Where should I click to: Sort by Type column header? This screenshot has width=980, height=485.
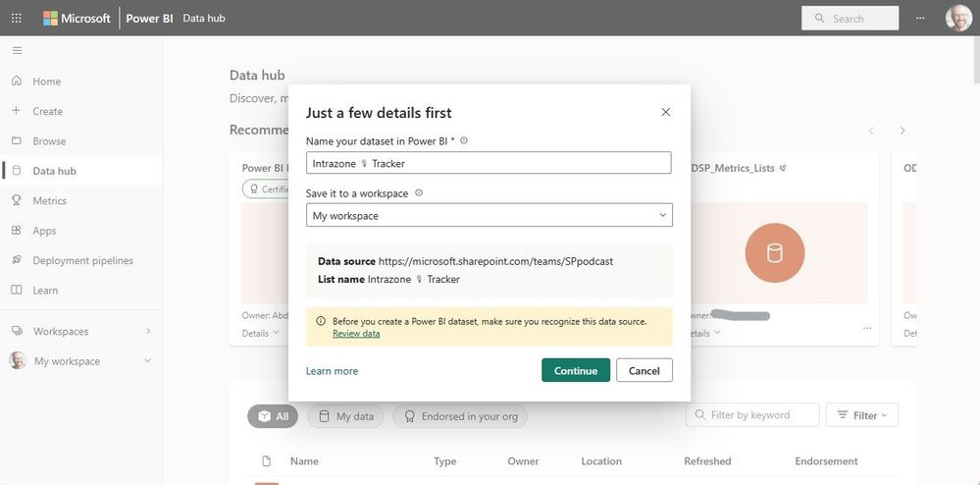(445, 461)
